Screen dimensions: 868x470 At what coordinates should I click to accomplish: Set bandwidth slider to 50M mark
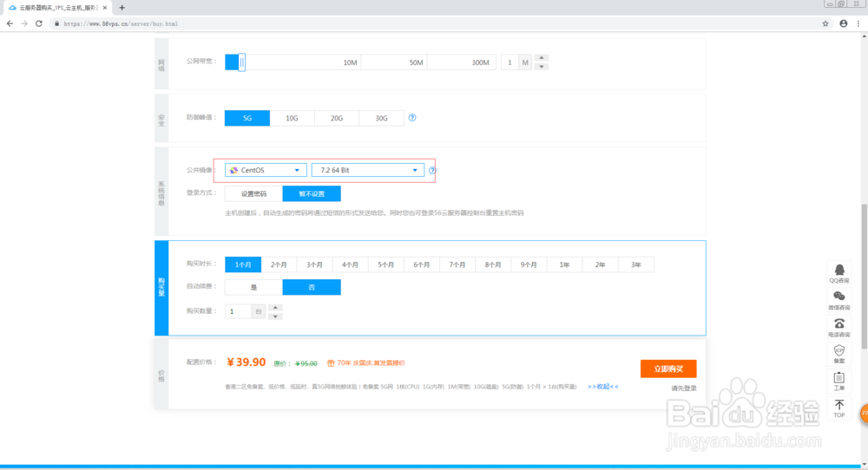tap(417, 63)
